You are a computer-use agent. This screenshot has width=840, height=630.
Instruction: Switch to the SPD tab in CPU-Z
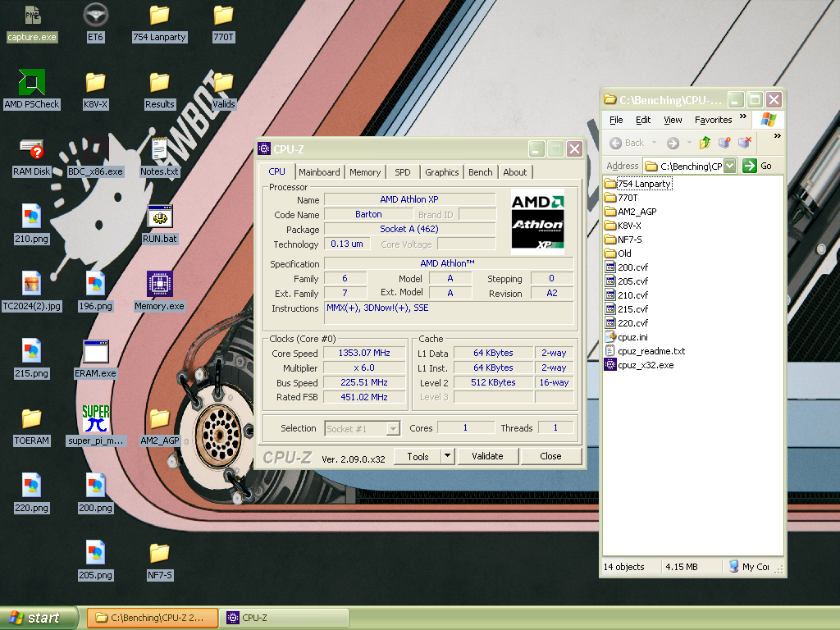(x=402, y=172)
